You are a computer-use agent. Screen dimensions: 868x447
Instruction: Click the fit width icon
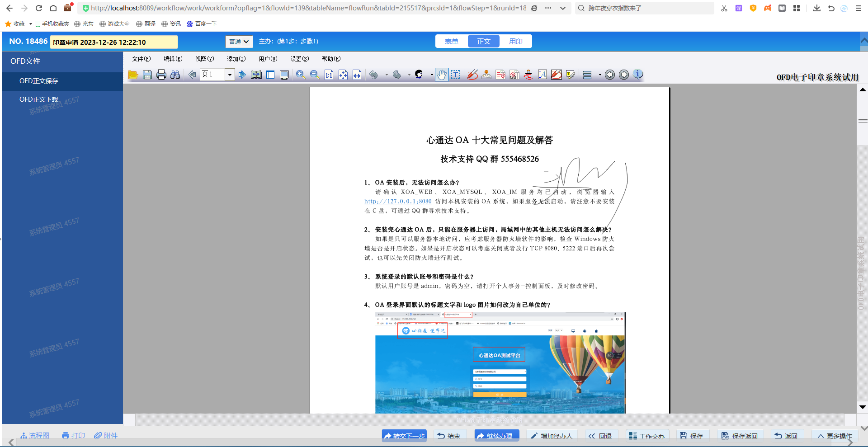click(357, 75)
